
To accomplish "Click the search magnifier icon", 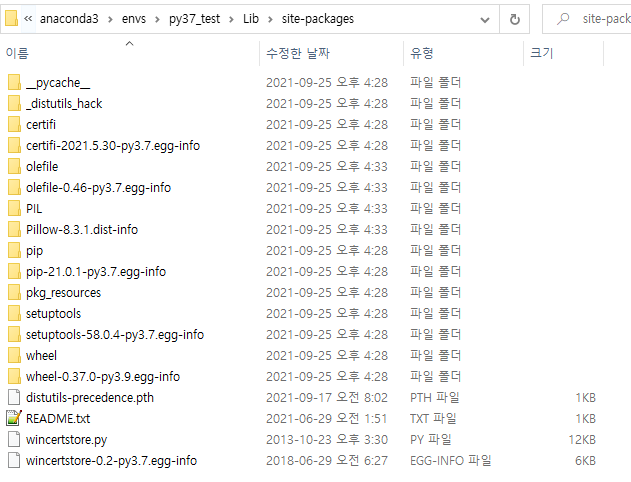I will tap(563, 19).
